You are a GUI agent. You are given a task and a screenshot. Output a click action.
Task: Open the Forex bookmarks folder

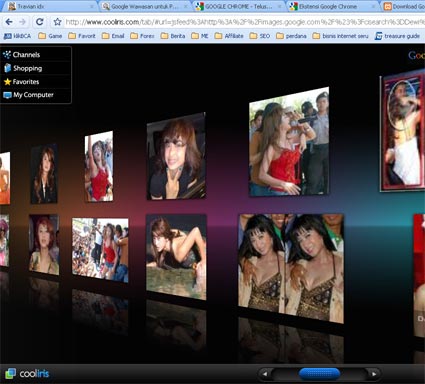point(142,36)
